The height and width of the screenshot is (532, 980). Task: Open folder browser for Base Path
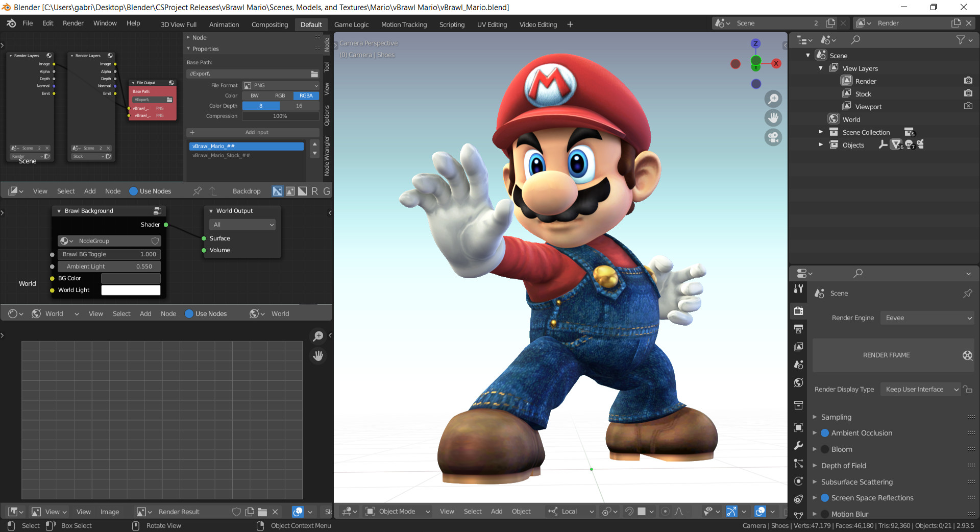pos(314,74)
